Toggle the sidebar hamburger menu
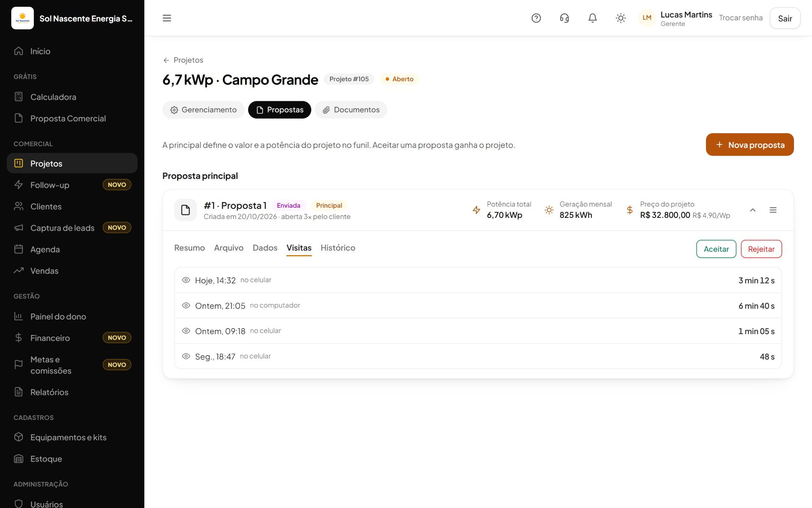 [167, 18]
